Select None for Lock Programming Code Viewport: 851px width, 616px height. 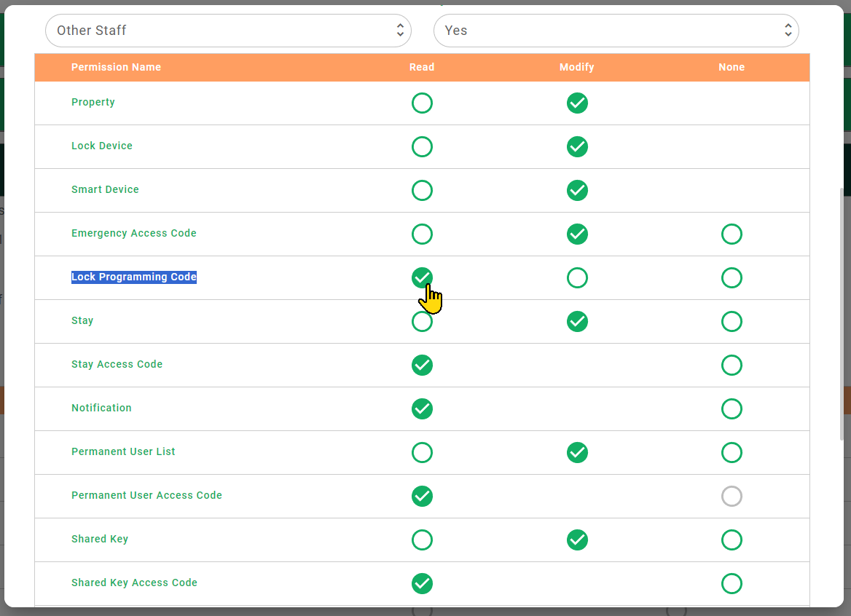click(732, 277)
